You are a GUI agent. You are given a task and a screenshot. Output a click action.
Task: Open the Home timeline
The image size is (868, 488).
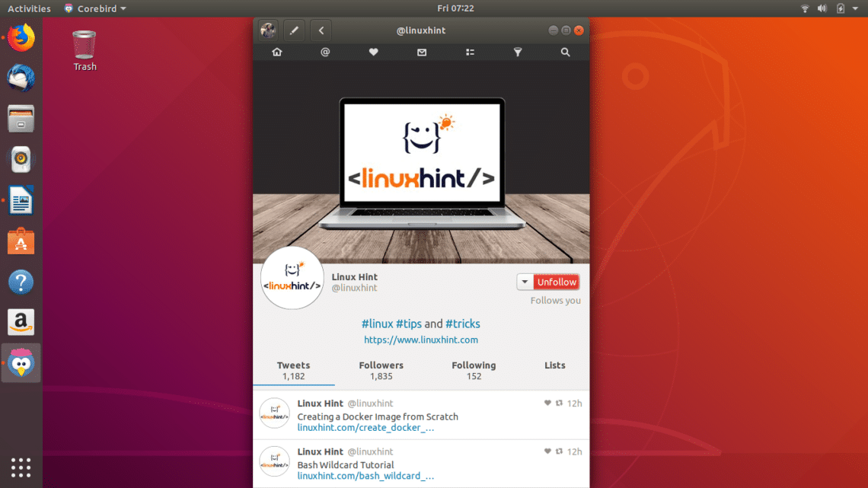276,52
